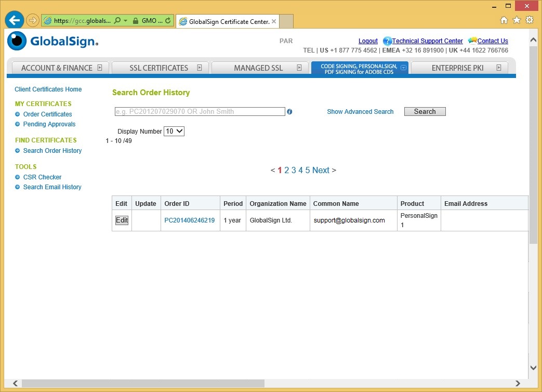
Task: Select the GlobalSign Certificate Center browser tab
Action: (227, 21)
